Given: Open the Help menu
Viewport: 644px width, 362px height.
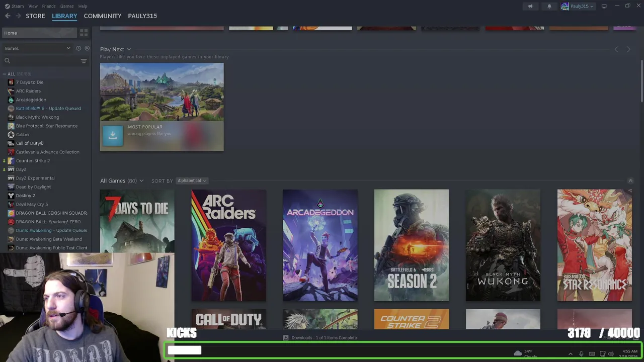Looking at the screenshot, I should 83,6.
